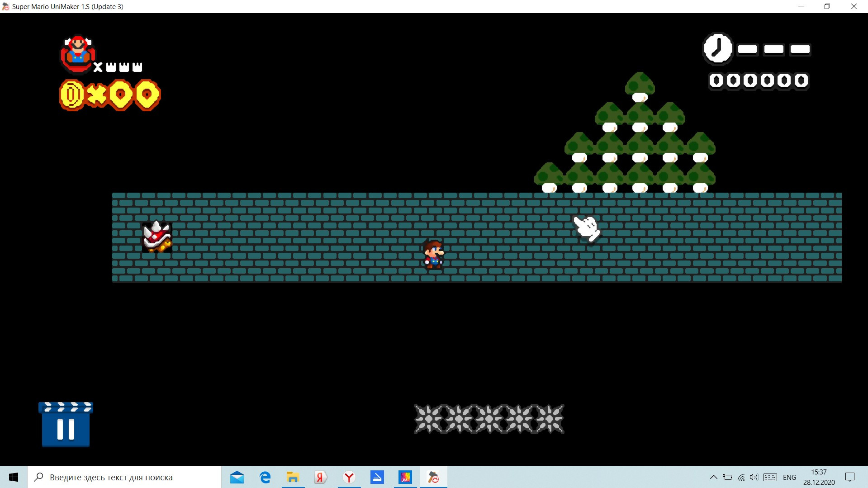Image resolution: width=868 pixels, height=488 pixels.
Task: Open the colorful paint app on taskbar
Action: click(405, 477)
